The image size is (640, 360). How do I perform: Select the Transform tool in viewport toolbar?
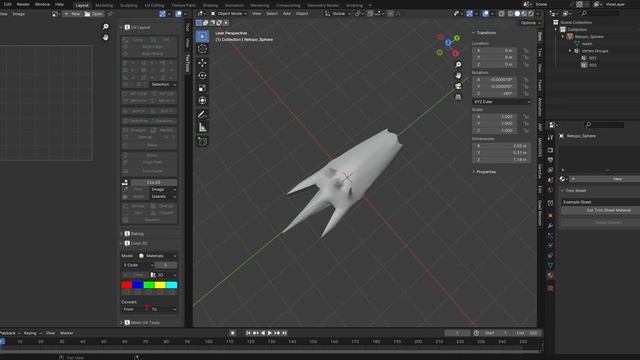[x=202, y=100]
